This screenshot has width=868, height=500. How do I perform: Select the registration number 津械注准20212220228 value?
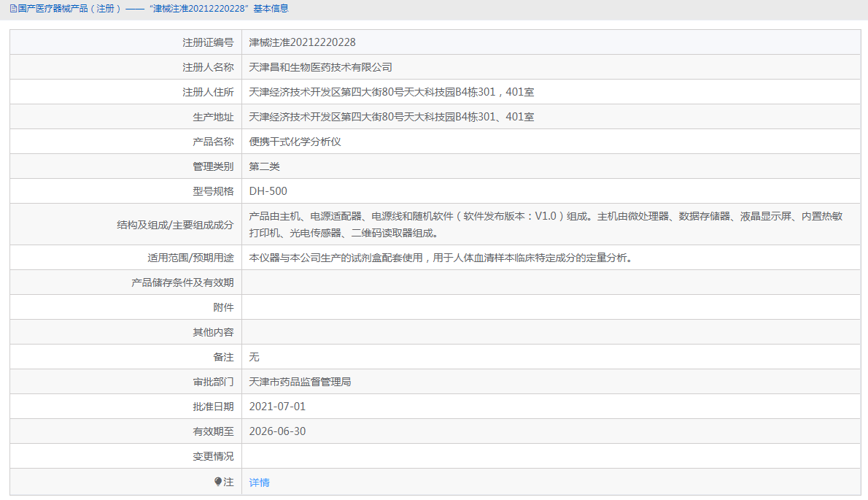click(x=302, y=42)
